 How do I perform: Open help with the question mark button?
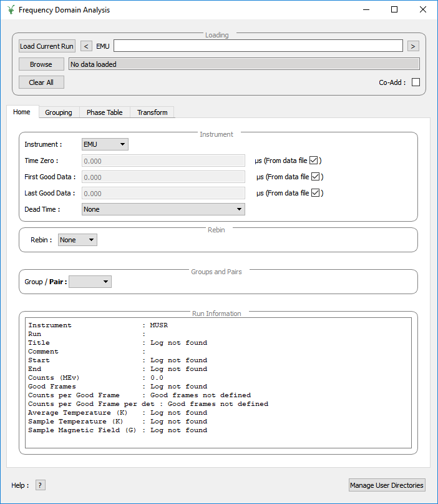41,485
